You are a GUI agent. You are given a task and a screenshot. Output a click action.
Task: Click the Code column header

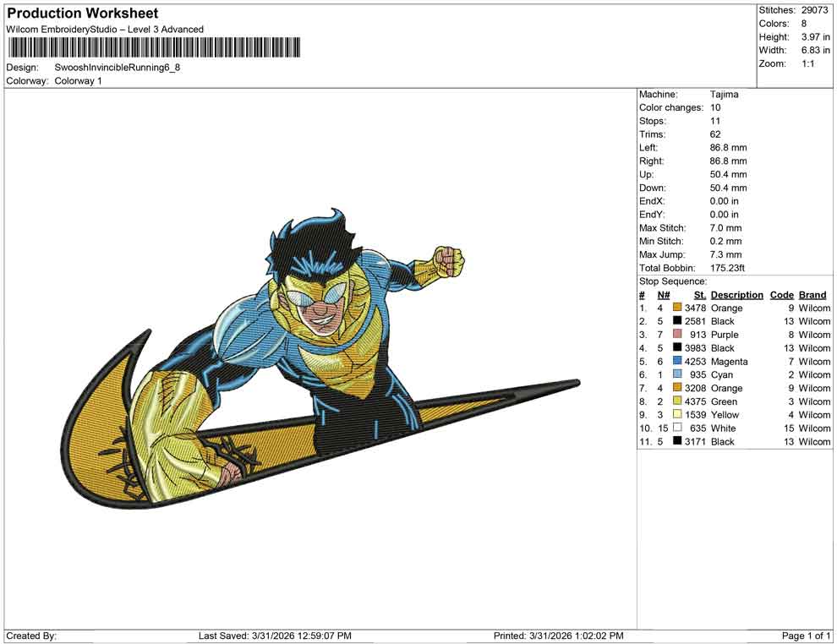tap(782, 295)
